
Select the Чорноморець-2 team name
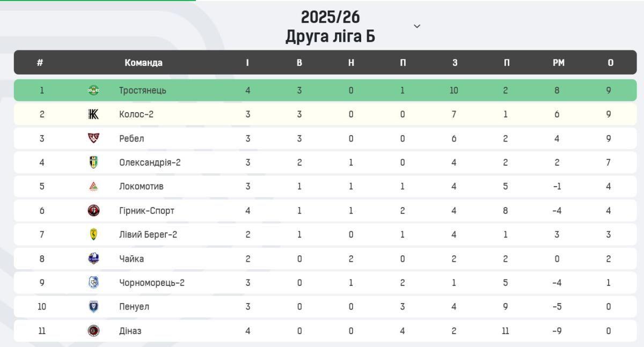(152, 283)
